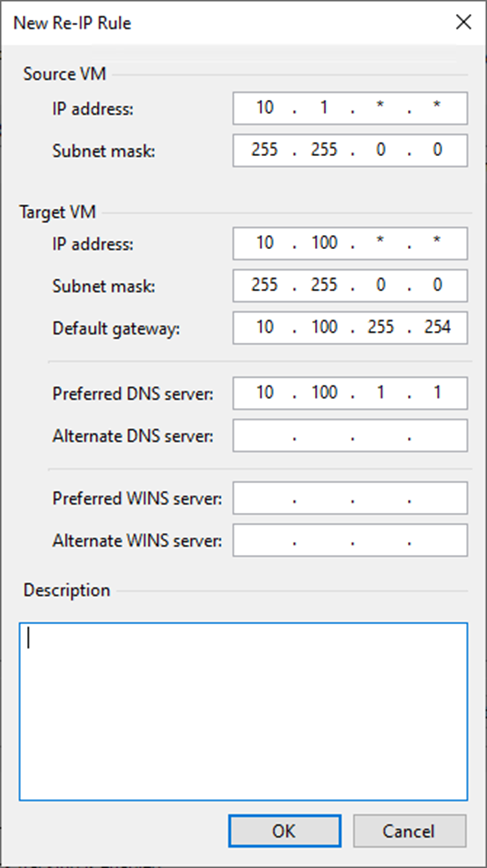
Task: Click Source VM IP address field
Action: (x=350, y=108)
